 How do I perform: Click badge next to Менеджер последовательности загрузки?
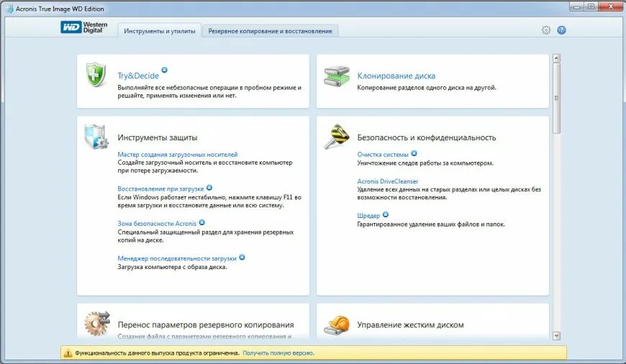pyautogui.click(x=242, y=258)
